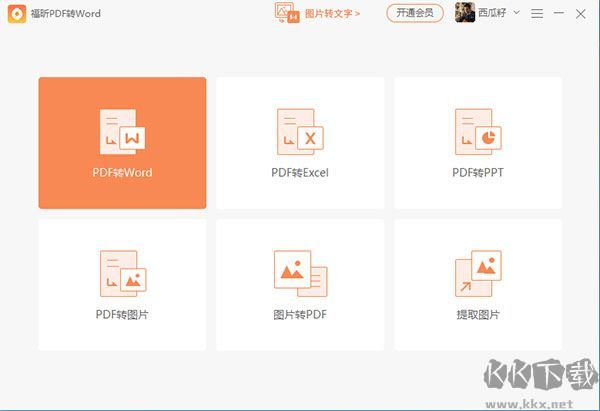Minimize the window
The width and height of the screenshot is (600, 411).
559,13
